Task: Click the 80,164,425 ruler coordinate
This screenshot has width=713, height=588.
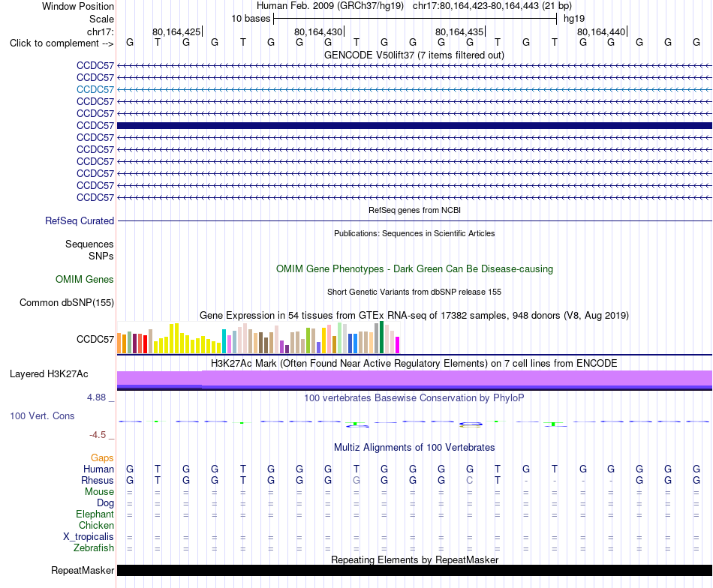Action: [176, 31]
